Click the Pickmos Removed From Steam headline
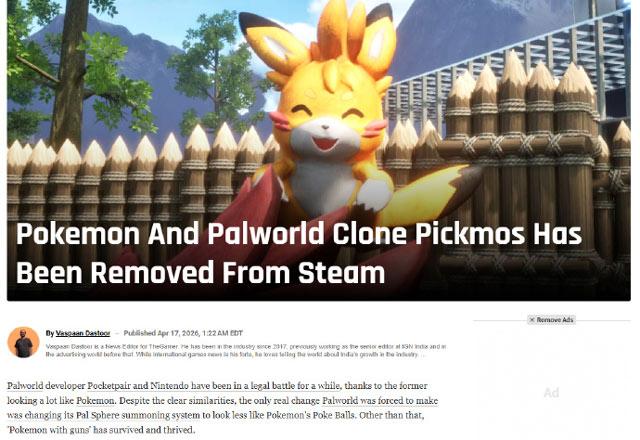Image resolution: width=640 pixels, height=440 pixels. tap(299, 253)
